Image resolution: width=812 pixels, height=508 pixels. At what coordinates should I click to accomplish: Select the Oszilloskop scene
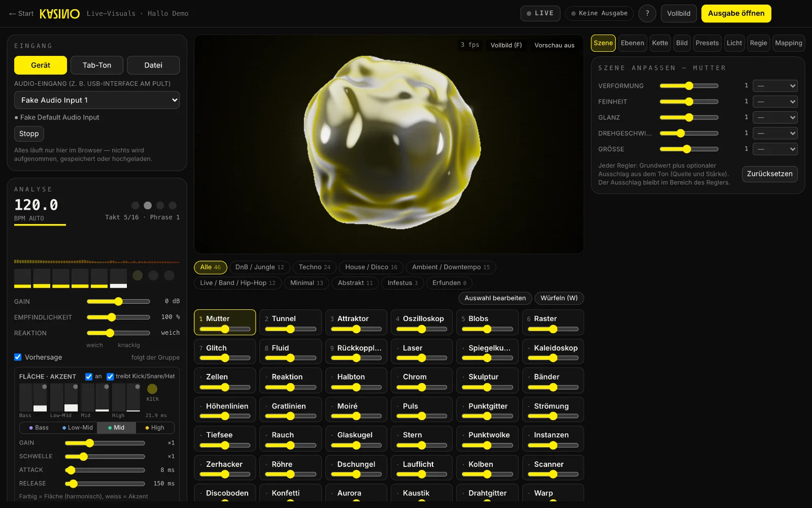(x=421, y=322)
